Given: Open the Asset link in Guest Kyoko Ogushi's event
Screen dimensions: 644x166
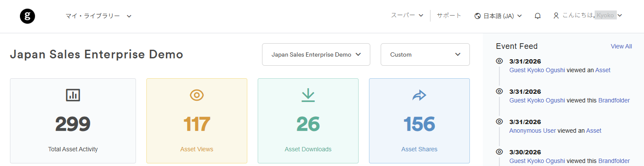Looking at the screenshot, I should pyautogui.click(x=603, y=70).
